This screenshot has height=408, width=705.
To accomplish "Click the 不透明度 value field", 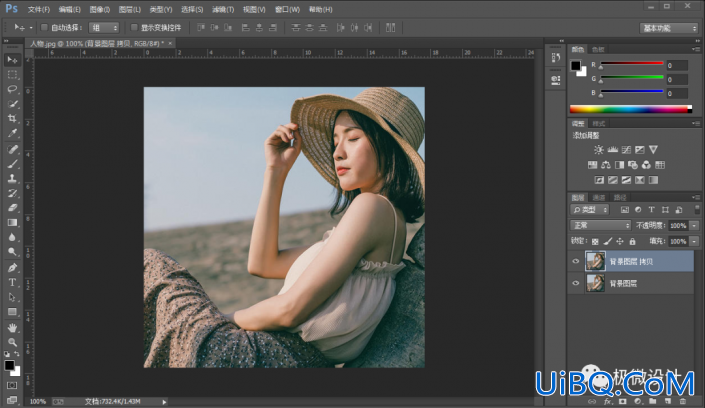I will click(x=678, y=226).
